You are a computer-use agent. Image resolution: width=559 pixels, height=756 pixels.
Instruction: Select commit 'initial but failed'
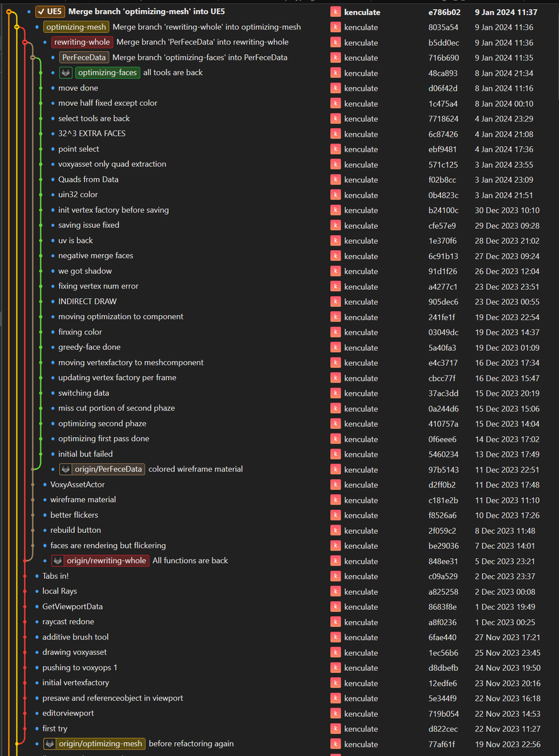click(x=86, y=454)
